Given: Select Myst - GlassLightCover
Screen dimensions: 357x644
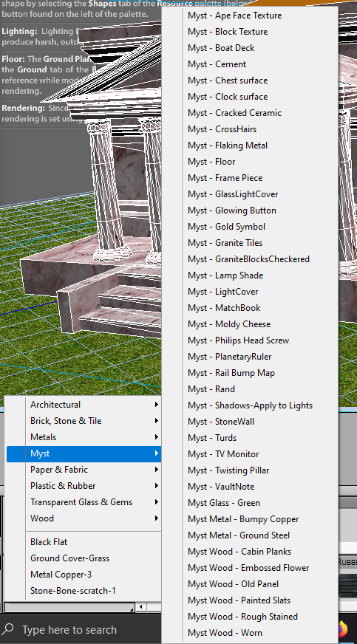Looking at the screenshot, I should point(250,194).
